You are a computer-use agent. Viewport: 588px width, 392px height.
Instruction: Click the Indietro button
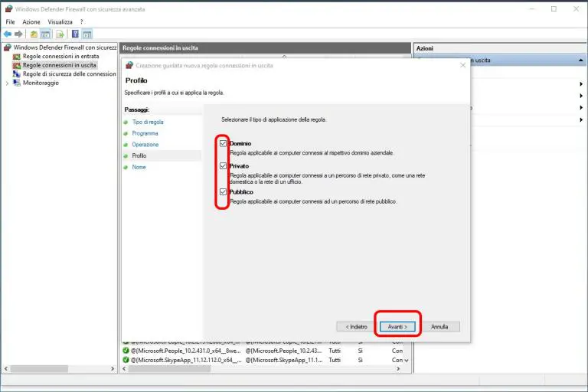[355, 326]
